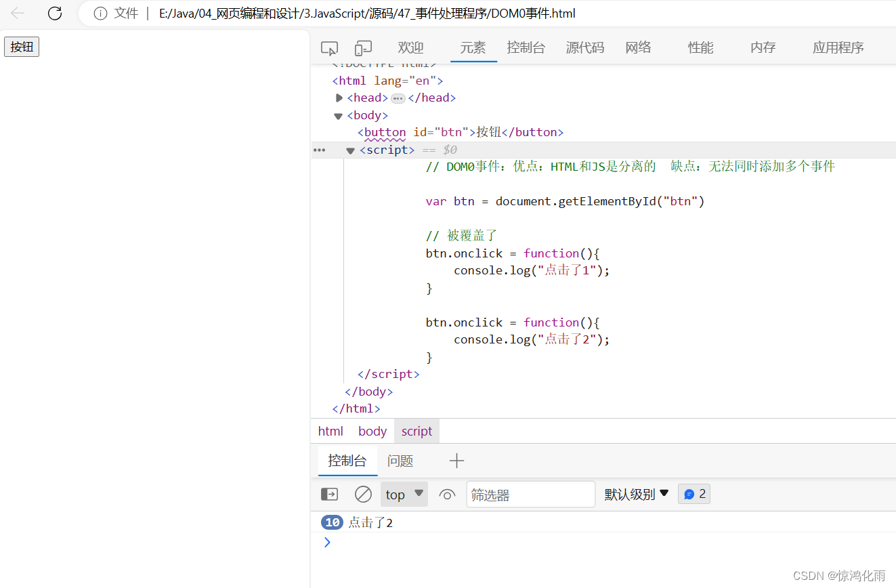Toggle console sidebar panel icon
Viewport: 896px width, 588px height.
(x=329, y=495)
